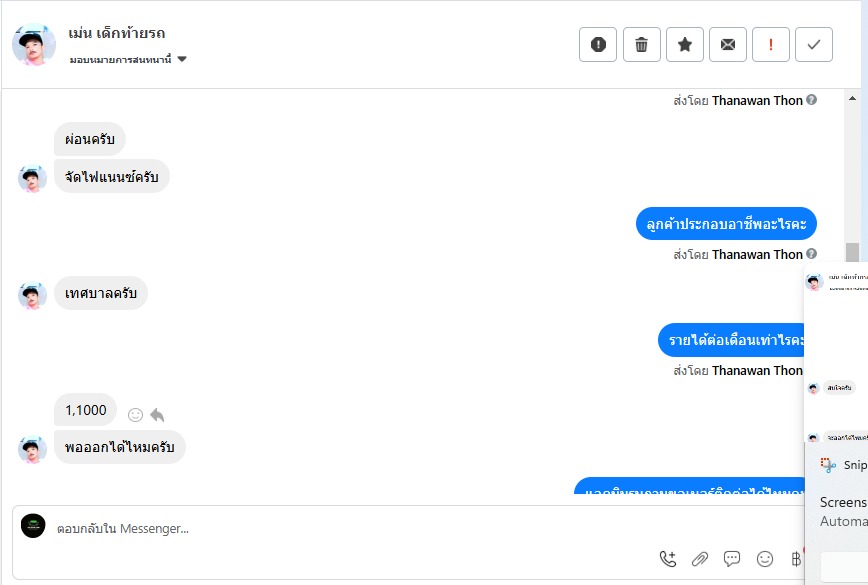This screenshot has height=585, width=868.
Task: Reply to the 1,1000 message
Action: (157, 415)
